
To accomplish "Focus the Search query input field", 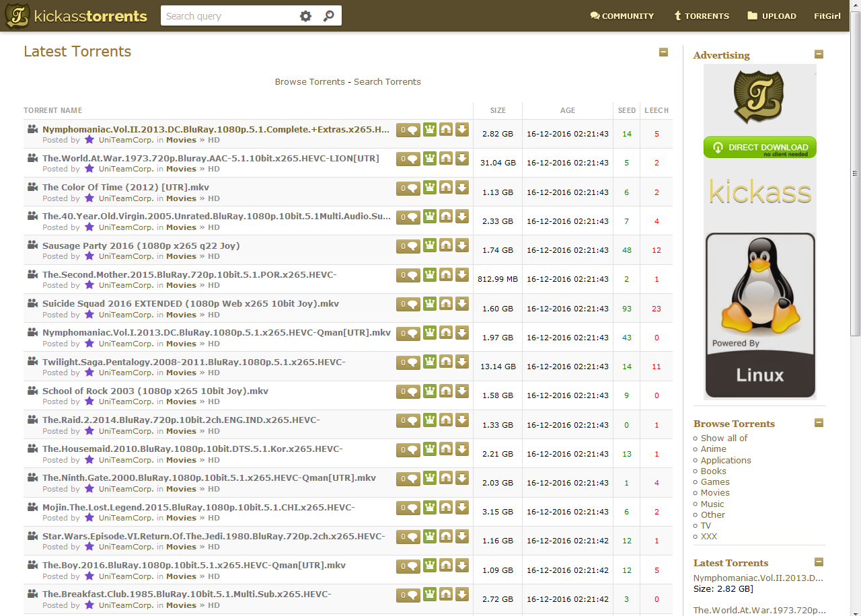I will (227, 16).
